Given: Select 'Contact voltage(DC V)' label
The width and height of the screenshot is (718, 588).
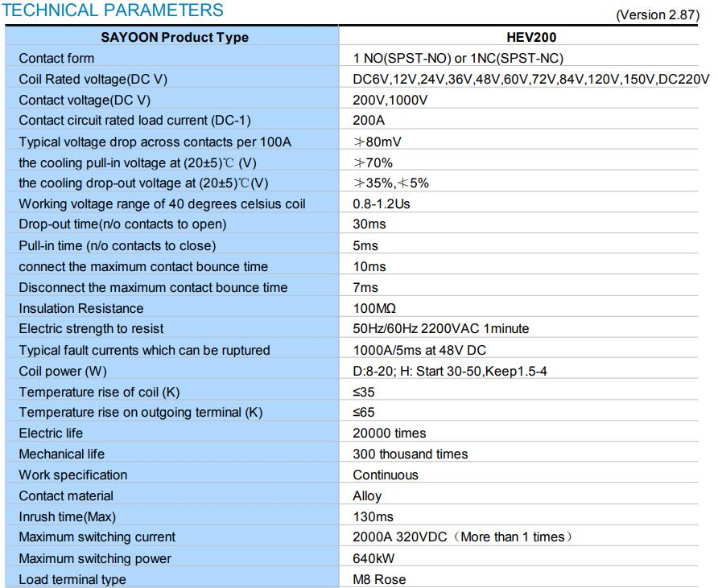Looking at the screenshot, I should point(85,101).
